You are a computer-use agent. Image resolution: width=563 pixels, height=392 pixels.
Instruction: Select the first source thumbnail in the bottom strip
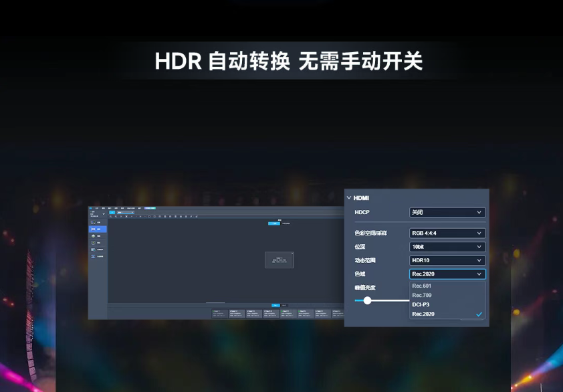[219, 313]
